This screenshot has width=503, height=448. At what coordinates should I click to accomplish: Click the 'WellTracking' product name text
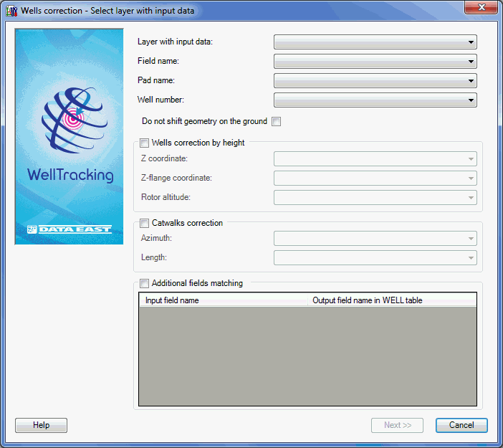click(x=70, y=175)
